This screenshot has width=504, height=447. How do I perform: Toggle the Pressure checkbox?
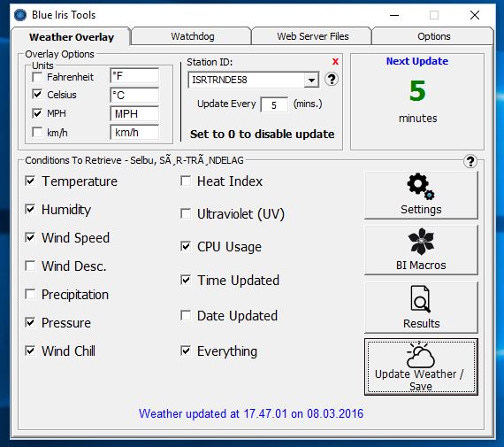click(30, 322)
